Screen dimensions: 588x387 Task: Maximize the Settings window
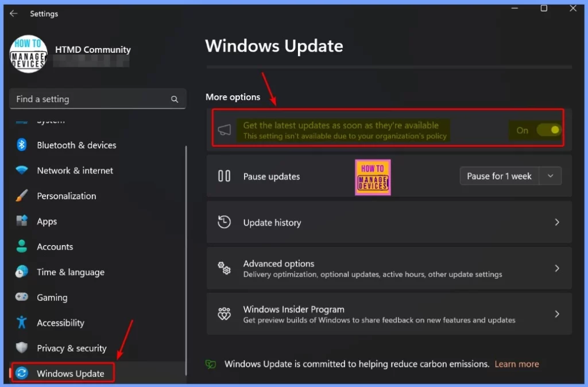(x=544, y=8)
